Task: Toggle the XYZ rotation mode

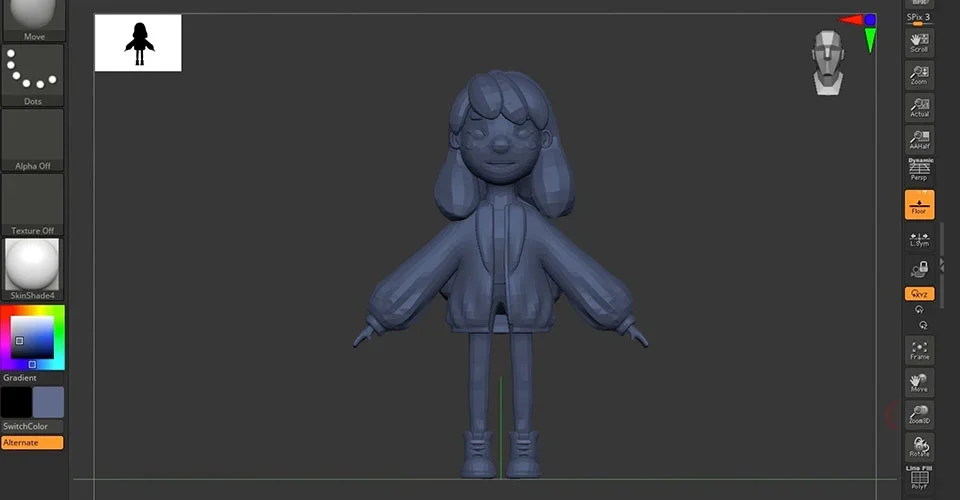Action: pos(920,294)
